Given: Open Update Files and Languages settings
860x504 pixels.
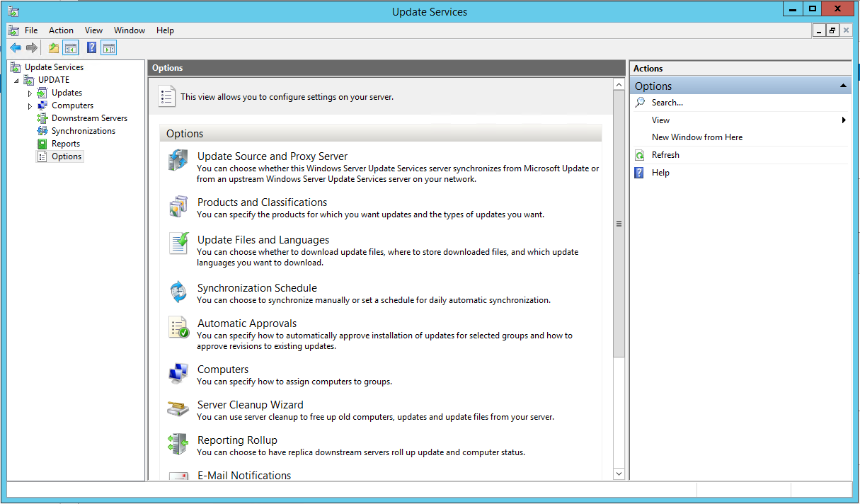Looking at the screenshot, I should [263, 240].
